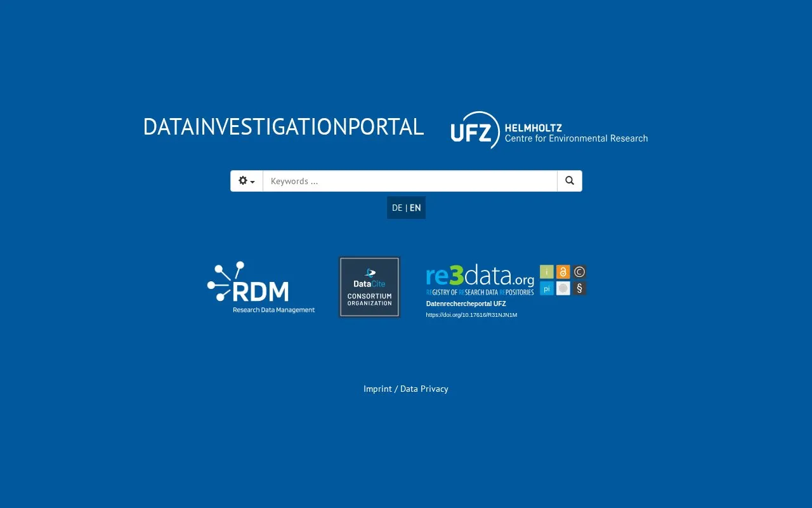This screenshot has width=812, height=508.
Task: Open the Imprint / Data Privacy link
Action: [x=406, y=389]
